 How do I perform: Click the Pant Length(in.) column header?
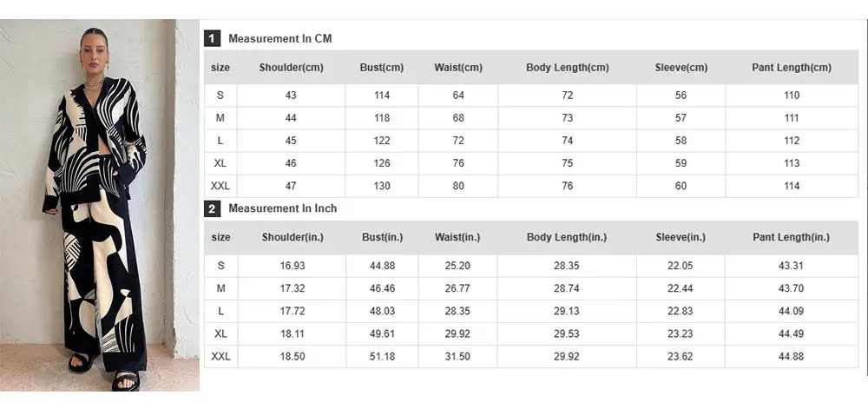pyautogui.click(x=791, y=237)
